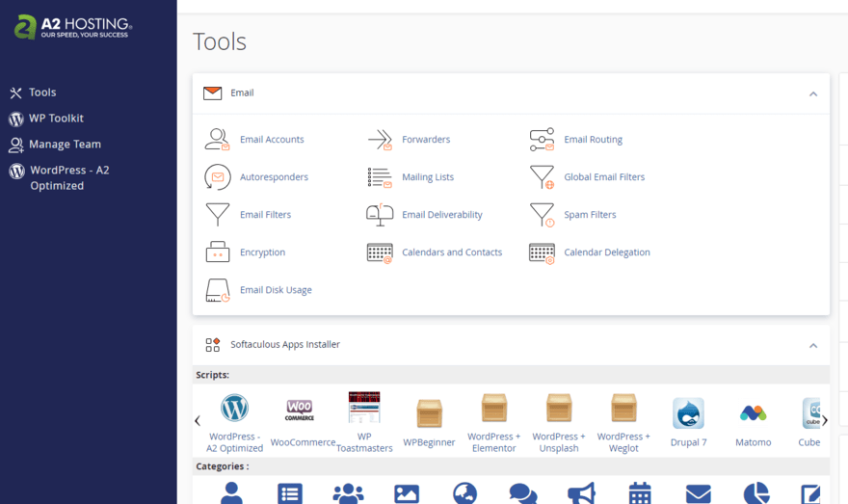Click Calendars and Contacts icon
The height and width of the screenshot is (504, 848).
(x=380, y=252)
